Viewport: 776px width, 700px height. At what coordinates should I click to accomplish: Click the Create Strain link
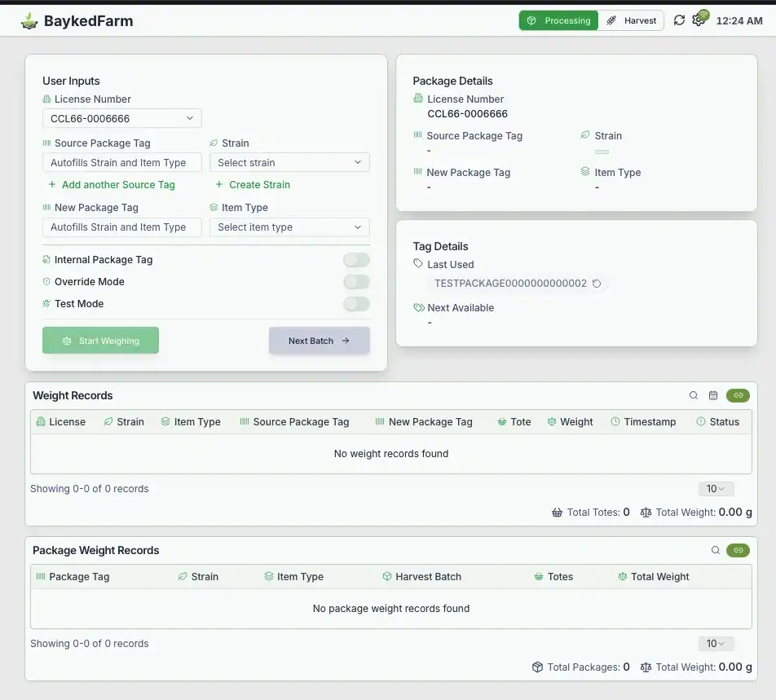(x=253, y=184)
